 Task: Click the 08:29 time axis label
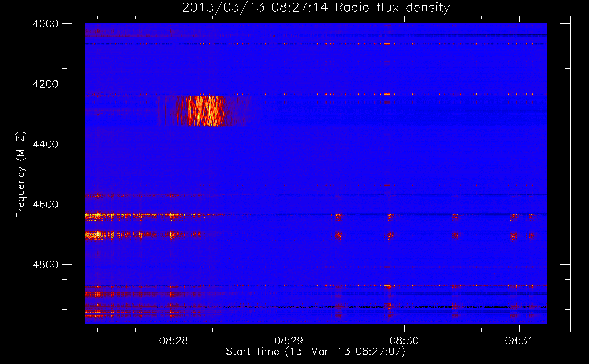tap(289, 341)
